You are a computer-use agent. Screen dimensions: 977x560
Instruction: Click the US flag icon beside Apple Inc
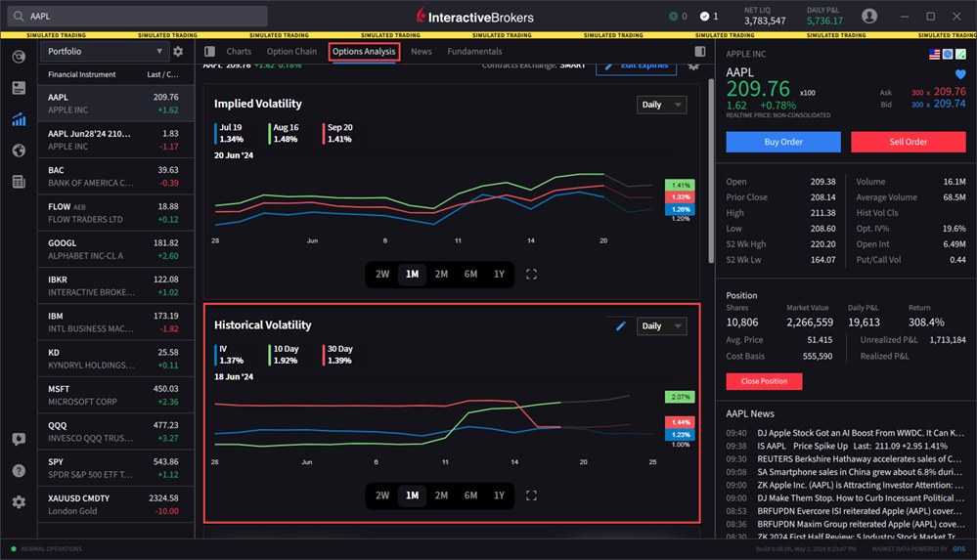(x=935, y=54)
